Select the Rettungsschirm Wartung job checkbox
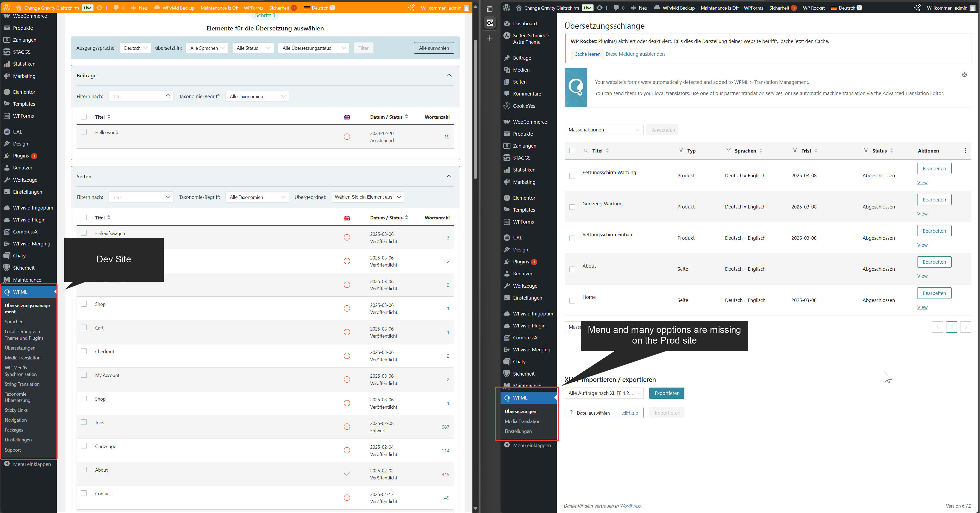Image resolution: width=980 pixels, height=513 pixels. [572, 176]
